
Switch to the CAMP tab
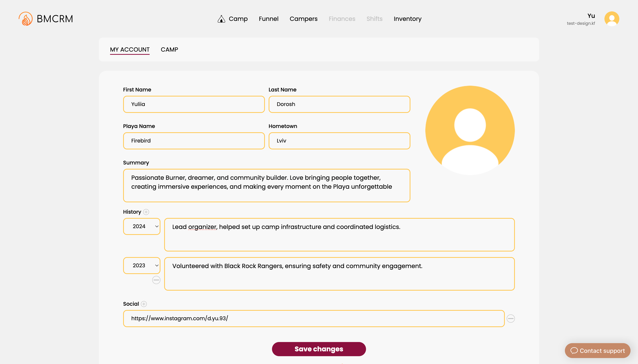point(169,50)
